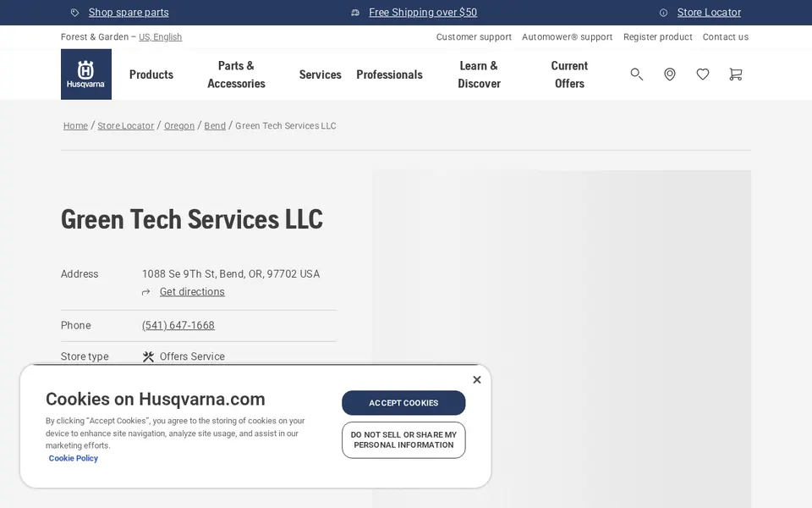Open the shopping cart icon

click(735, 75)
